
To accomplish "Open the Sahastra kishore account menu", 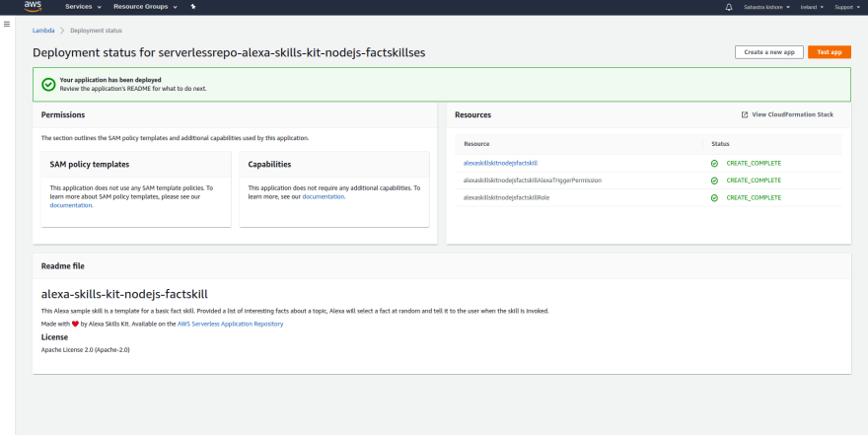I will (766, 7).
